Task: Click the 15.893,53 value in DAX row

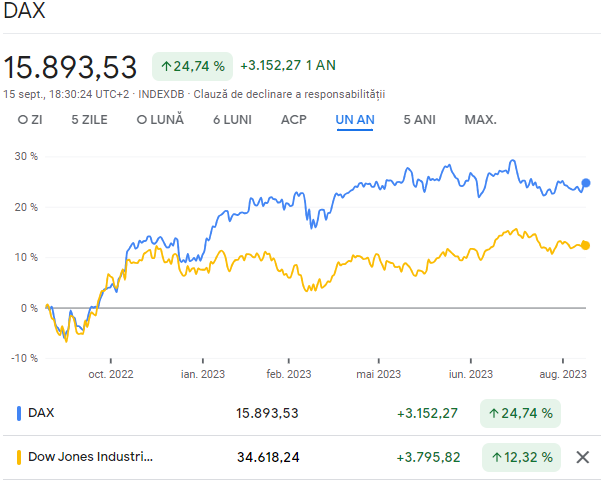Action: click(267, 413)
